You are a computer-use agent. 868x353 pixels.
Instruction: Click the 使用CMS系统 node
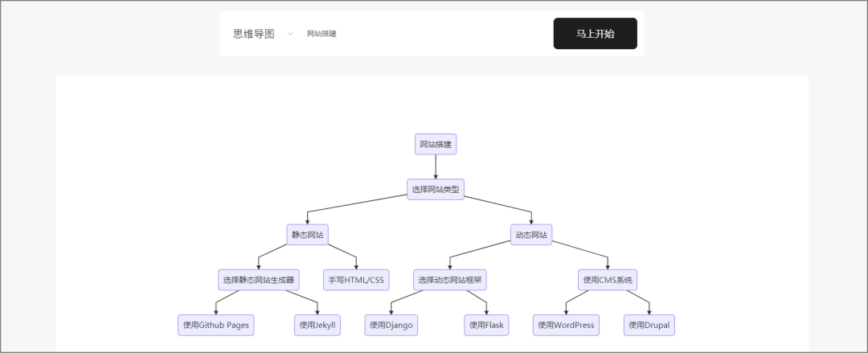point(608,279)
